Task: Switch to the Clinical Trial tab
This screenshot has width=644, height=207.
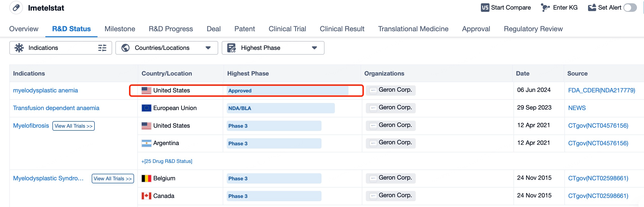Action: [x=287, y=29]
